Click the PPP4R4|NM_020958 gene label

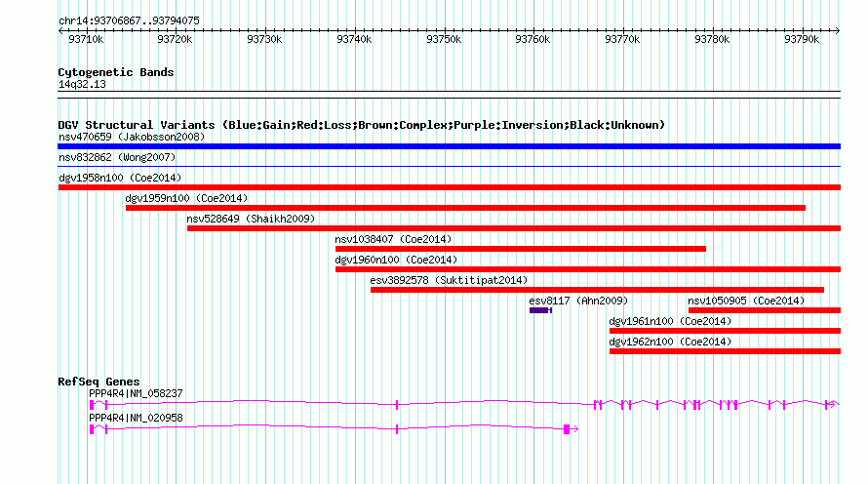click(136, 418)
